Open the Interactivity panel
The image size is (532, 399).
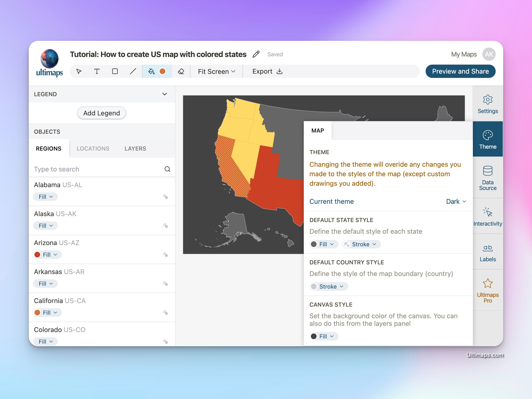(487, 216)
